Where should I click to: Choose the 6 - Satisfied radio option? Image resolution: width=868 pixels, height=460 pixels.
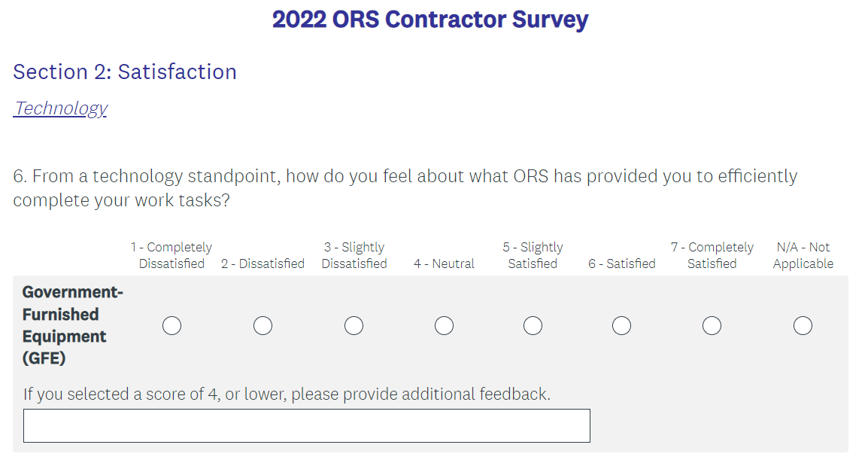point(621,326)
